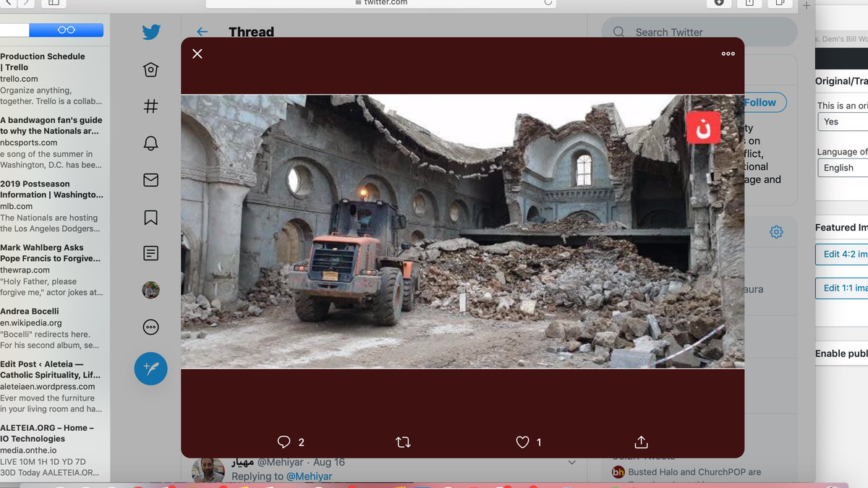Open Explore with the hashtag icon
This screenshot has height=488, width=868.
[x=150, y=106]
